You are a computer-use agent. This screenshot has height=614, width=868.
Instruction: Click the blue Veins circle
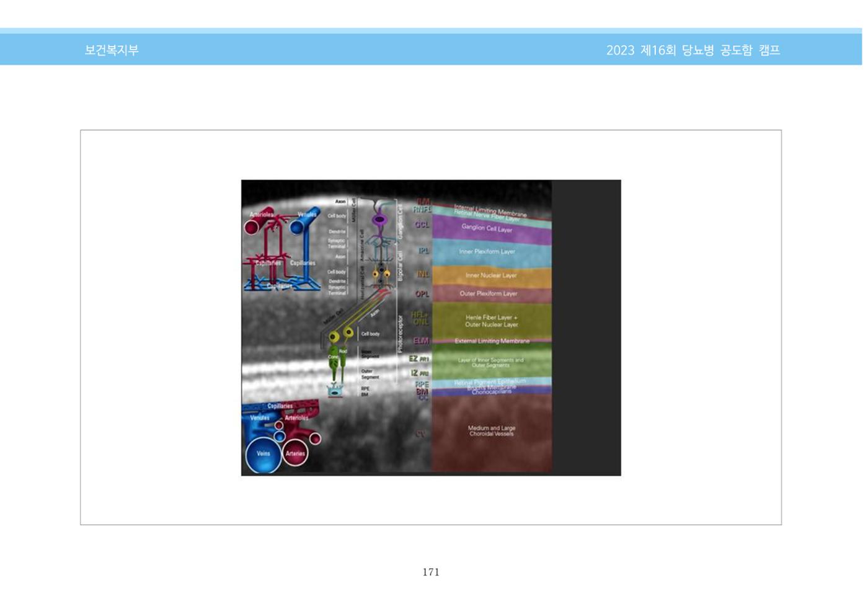tap(263, 455)
